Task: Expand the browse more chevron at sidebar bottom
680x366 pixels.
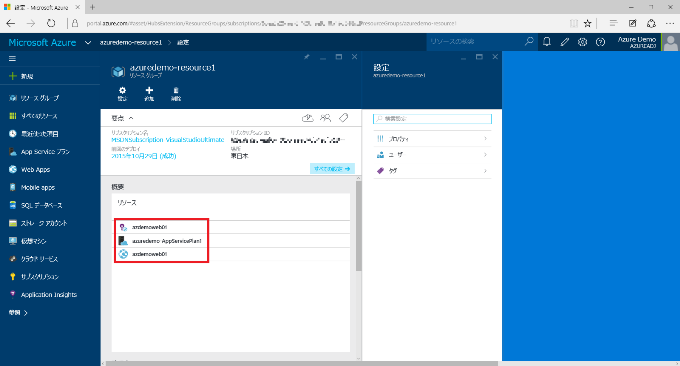Action: click(26, 313)
